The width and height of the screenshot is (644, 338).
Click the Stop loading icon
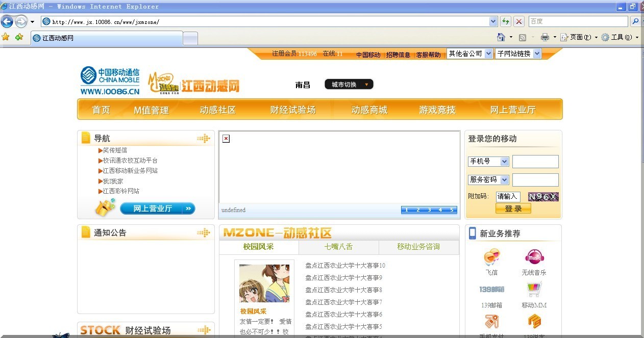(519, 21)
